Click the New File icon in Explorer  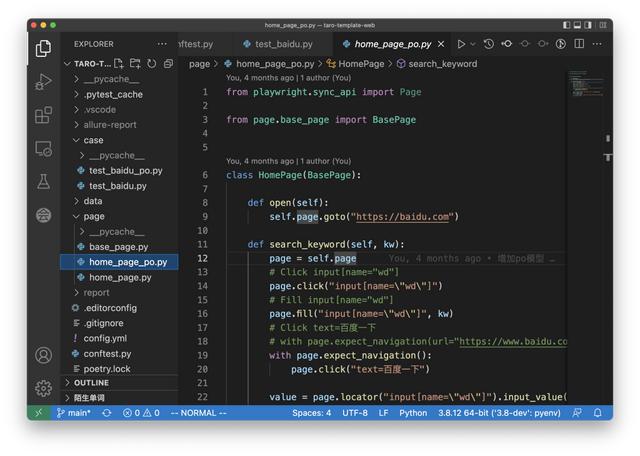119,63
